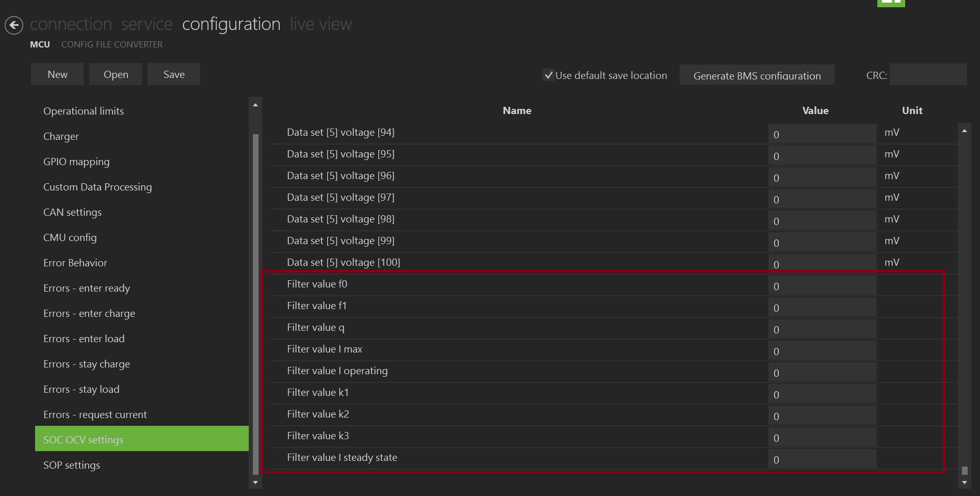Viewport: 980px width, 496px height.
Task: Toggle Use default save location checkbox
Action: [x=549, y=75]
